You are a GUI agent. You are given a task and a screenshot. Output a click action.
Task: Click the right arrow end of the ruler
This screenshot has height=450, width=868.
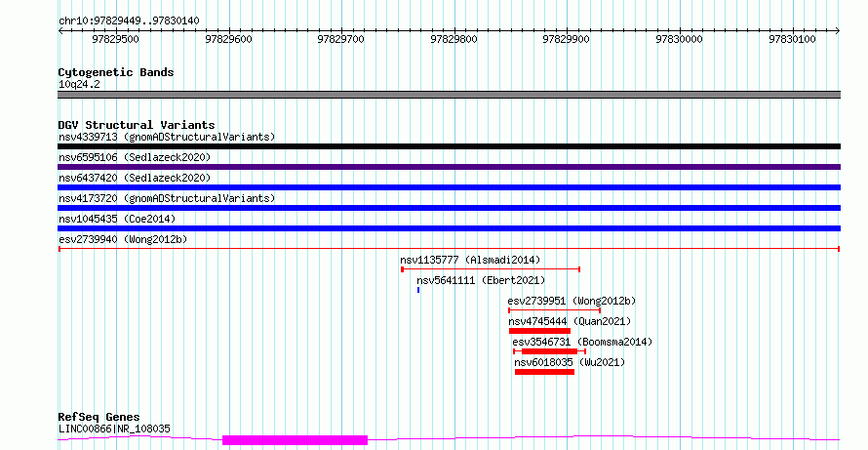coord(838,31)
